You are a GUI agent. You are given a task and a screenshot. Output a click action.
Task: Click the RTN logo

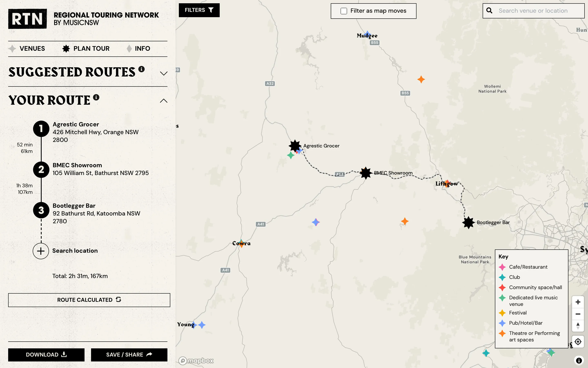click(x=27, y=19)
